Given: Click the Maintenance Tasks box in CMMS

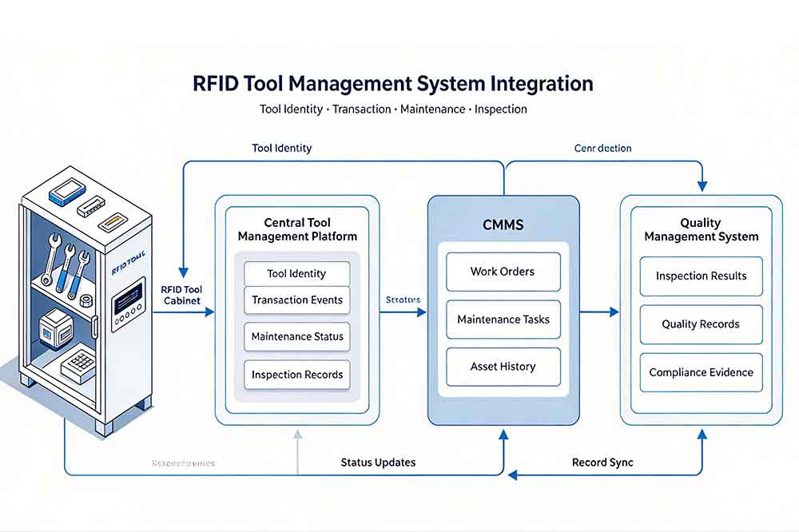Looking at the screenshot, I should (x=503, y=320).
